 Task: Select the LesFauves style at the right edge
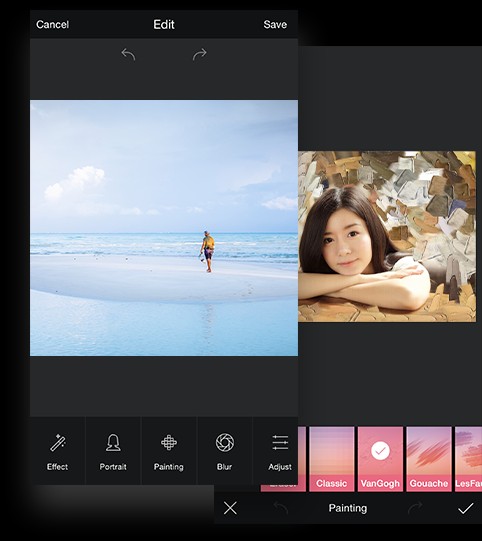pyautogui.click(x=469, y=459)
